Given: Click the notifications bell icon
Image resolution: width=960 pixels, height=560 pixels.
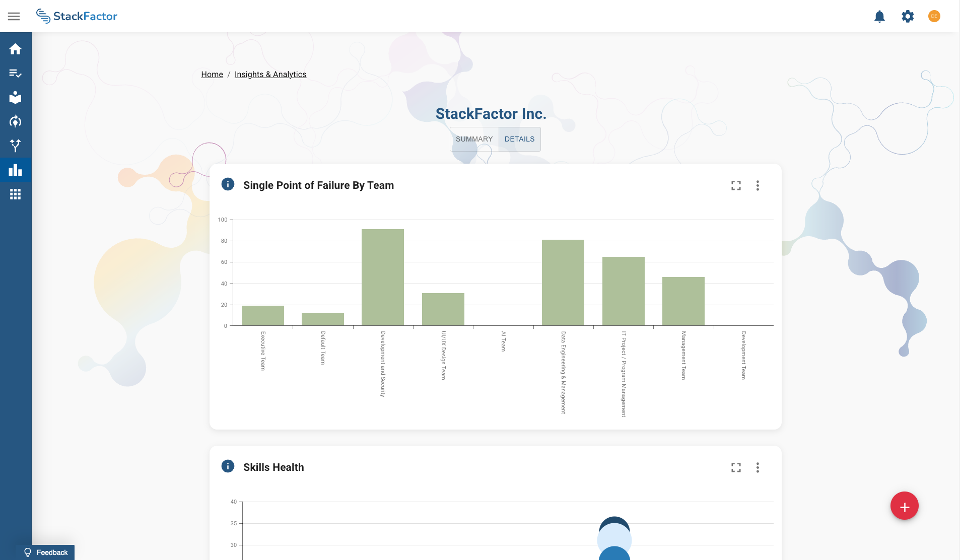Looking at the screenshot, I should tap(879, 16).
